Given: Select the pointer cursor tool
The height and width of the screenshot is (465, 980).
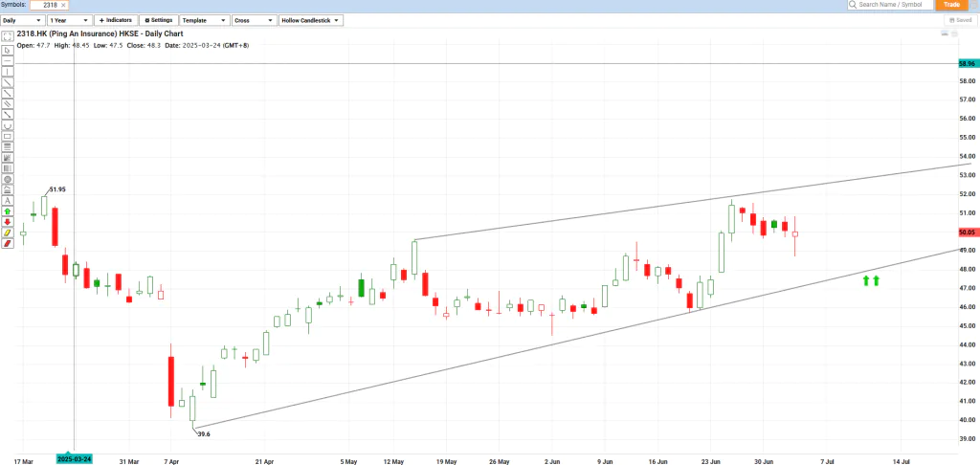Looking at the screenshot, I should coord(8,50).
